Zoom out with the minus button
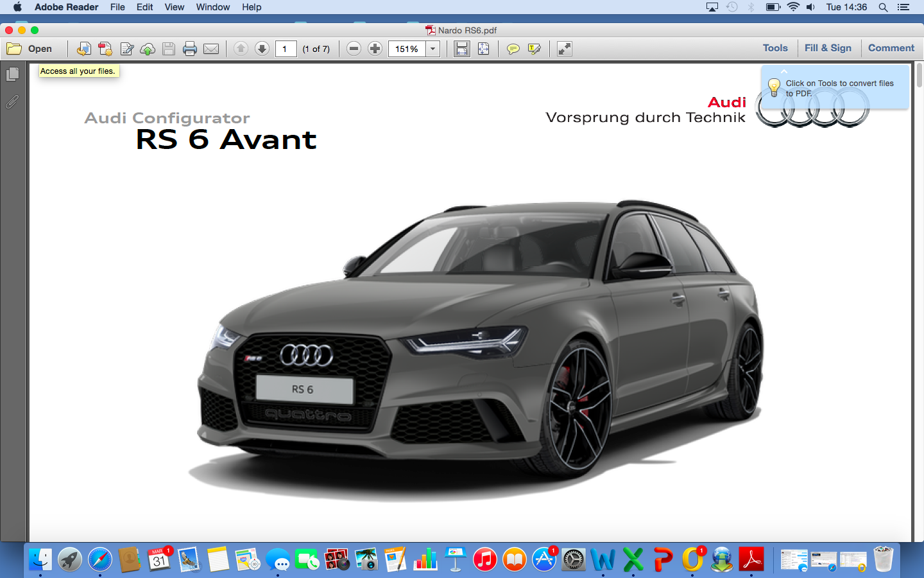This screenshot has width=924, height=578. [354, 49]
